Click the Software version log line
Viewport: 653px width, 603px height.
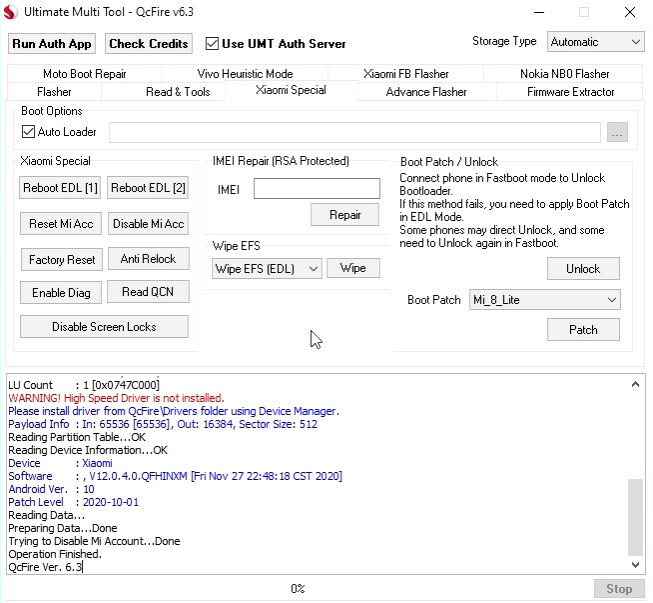click(175, 476)
